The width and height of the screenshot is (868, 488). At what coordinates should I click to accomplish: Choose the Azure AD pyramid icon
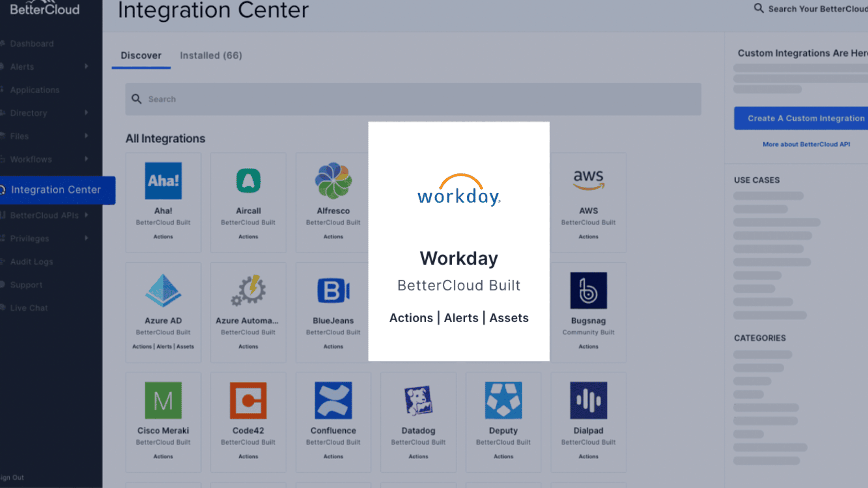pyautogui.click(x=163, y=290)
